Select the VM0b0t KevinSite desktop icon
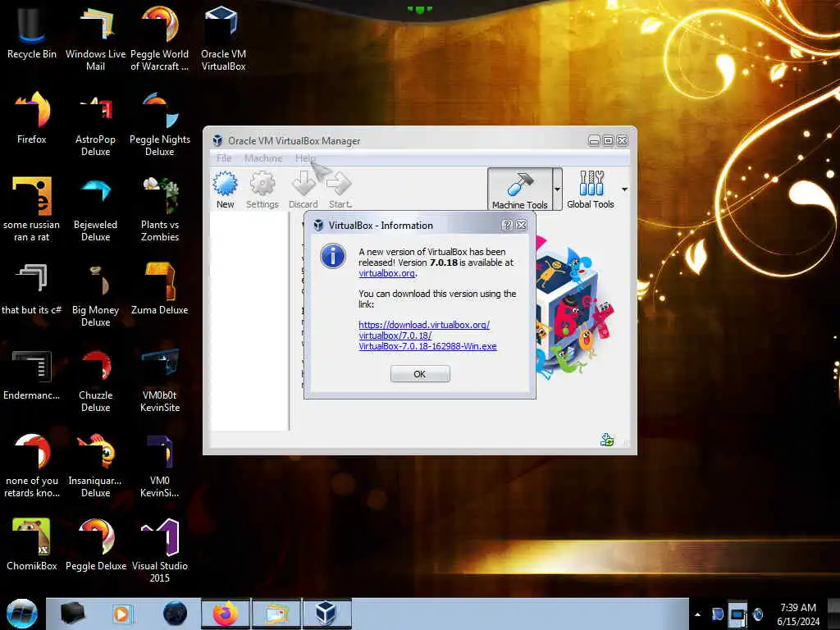 [160, 380]
